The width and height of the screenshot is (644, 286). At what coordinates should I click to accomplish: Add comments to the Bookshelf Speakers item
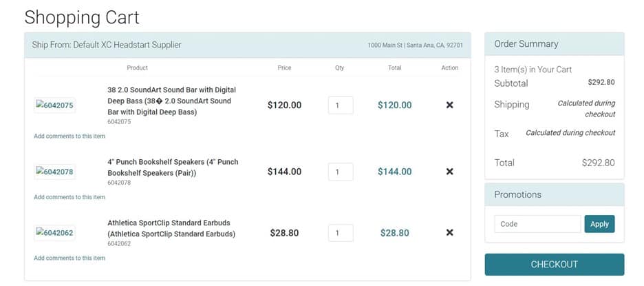69,197
